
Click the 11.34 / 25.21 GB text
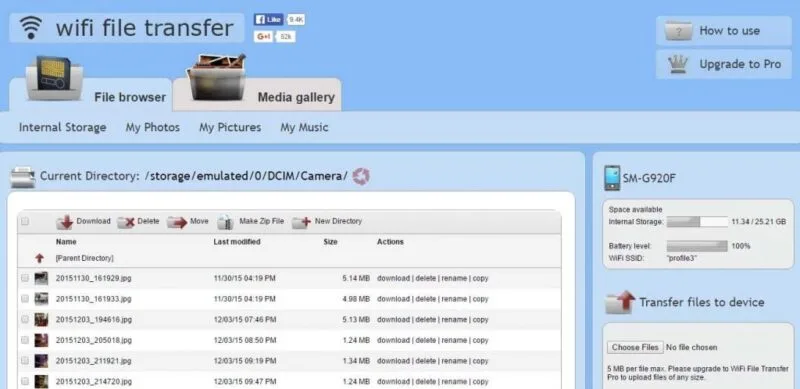[x=759, y=222]
